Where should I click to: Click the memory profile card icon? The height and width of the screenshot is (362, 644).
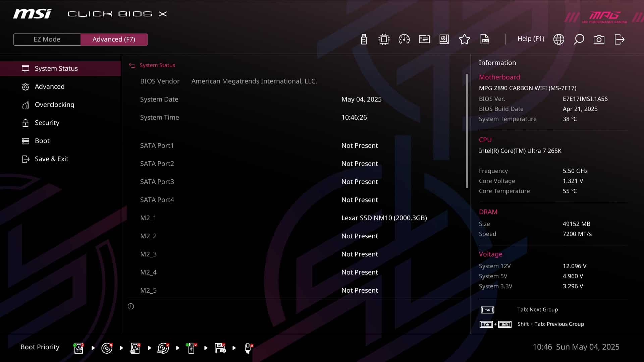click(424, 39)
